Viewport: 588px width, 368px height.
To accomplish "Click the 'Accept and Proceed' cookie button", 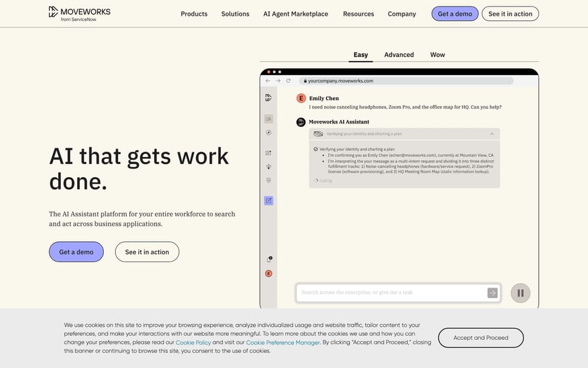I will click(x=481, y=338).
